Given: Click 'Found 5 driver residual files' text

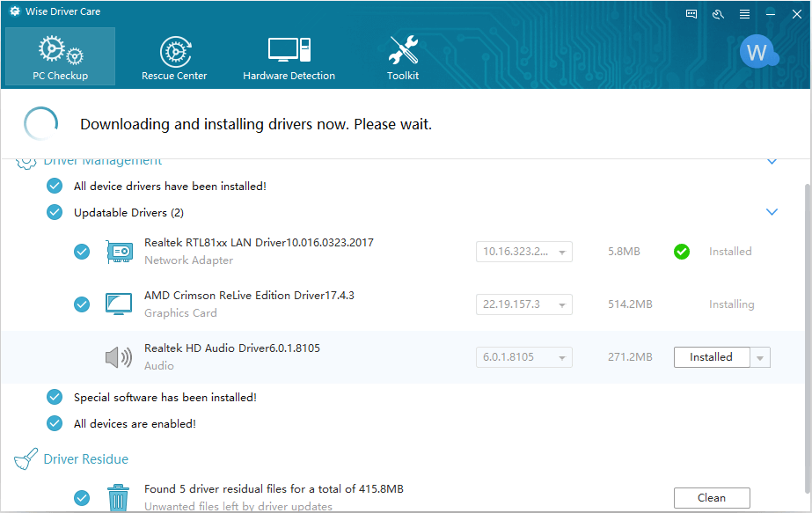Looking at the screenshot, I should (x=274, y=489).
